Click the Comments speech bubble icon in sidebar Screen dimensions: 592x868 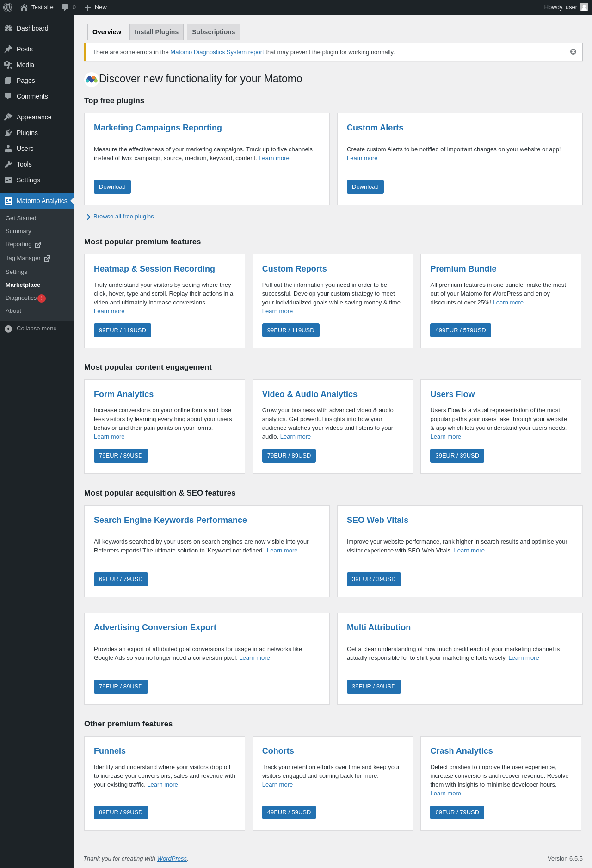pos(8,96)
